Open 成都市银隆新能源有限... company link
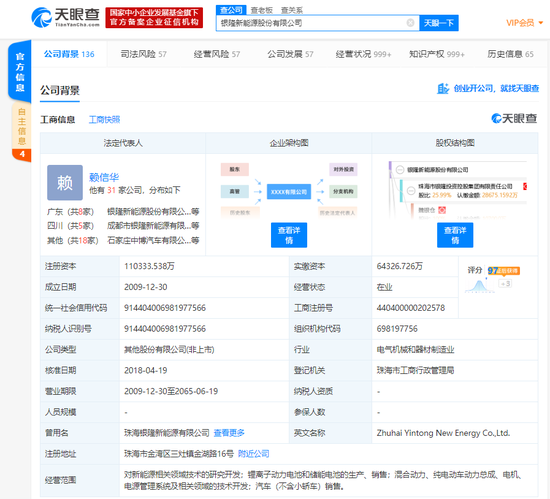The image size is (550, 499). tap(153, 226)
